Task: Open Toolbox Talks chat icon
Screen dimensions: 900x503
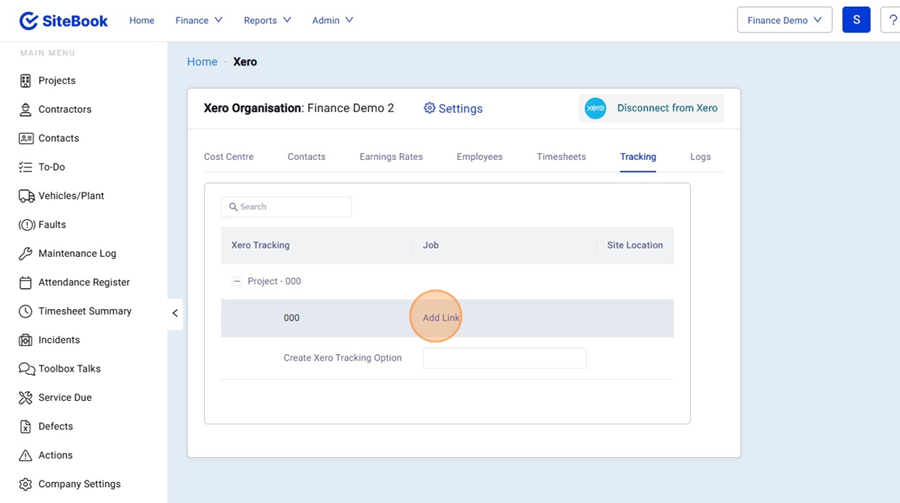Action: [x=26, y=369]
